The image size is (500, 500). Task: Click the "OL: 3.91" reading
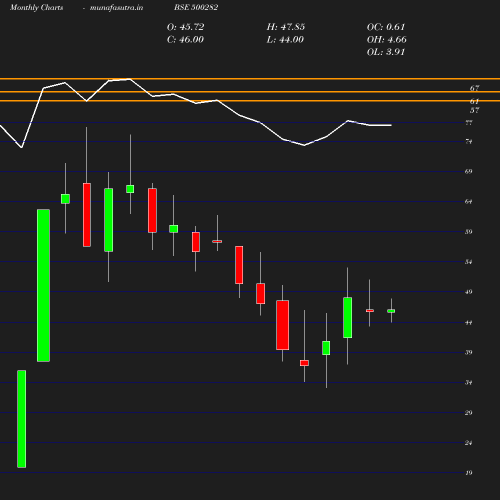[x=386, y=52]
